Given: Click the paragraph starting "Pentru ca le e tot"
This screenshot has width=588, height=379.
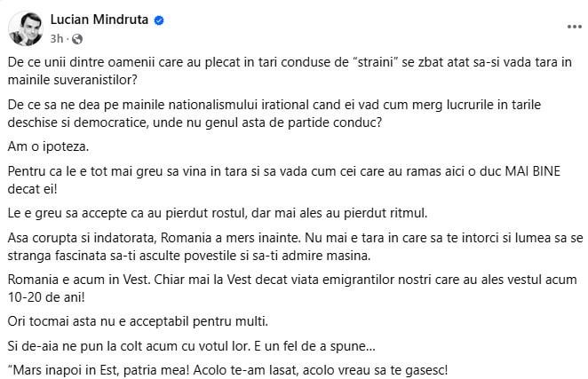Looking at the screenshot, I should (284, 180).
